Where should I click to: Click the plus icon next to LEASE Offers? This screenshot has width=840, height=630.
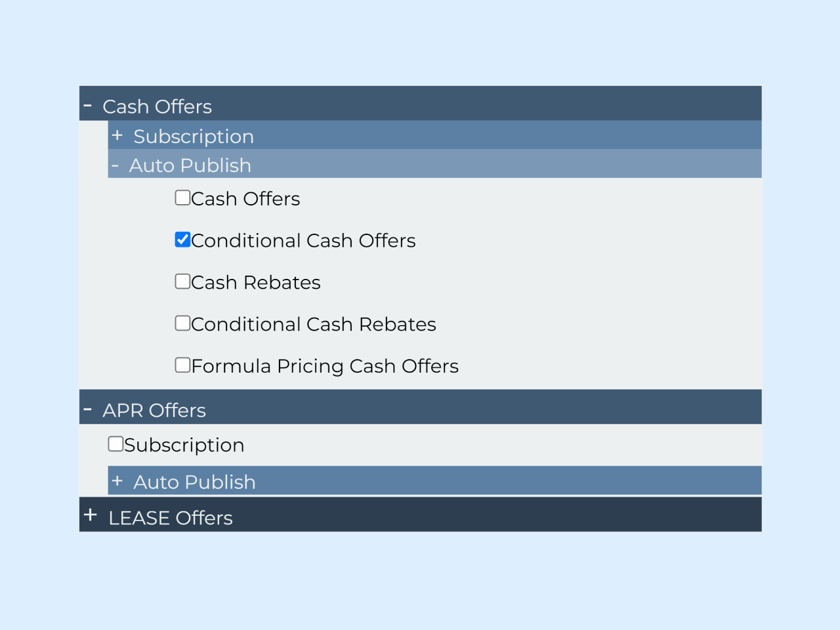pos(90,514)
